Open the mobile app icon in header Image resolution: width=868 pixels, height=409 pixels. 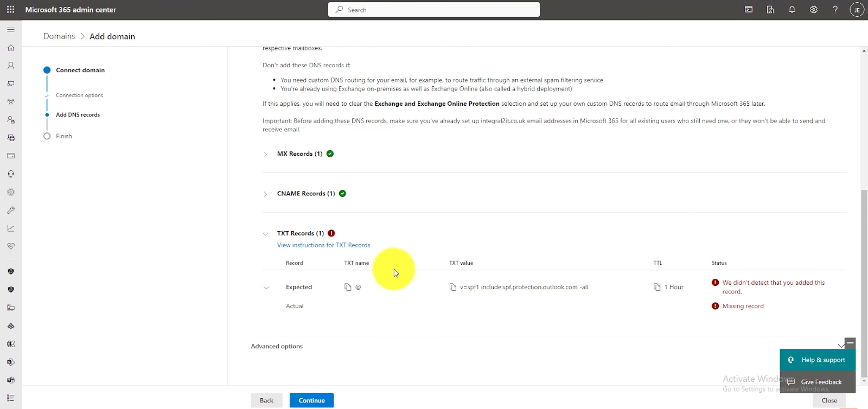tap(770, 10)
